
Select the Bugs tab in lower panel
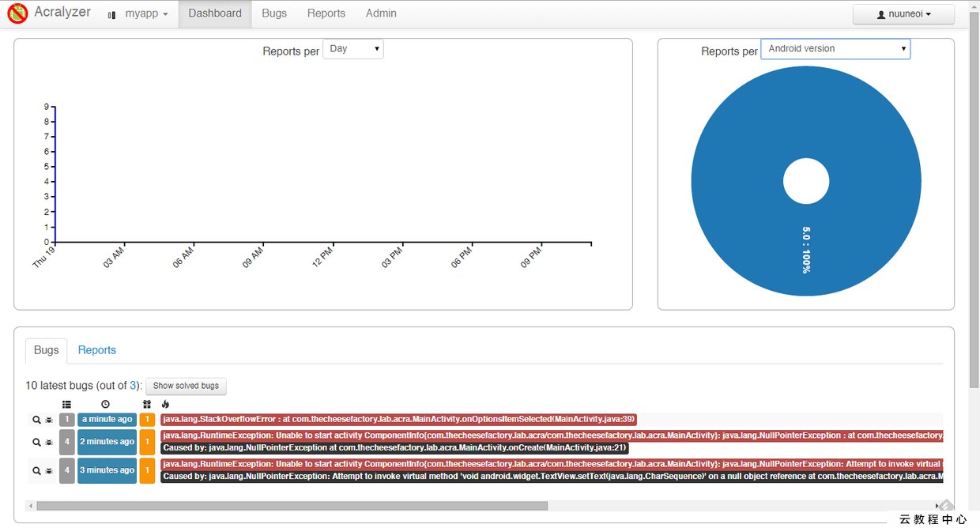tap(47, 350)
